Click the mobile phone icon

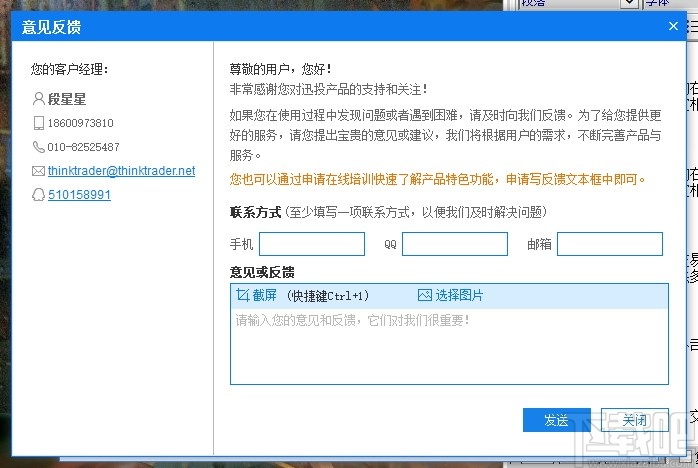pyautogui.click(x=39, y=123)
